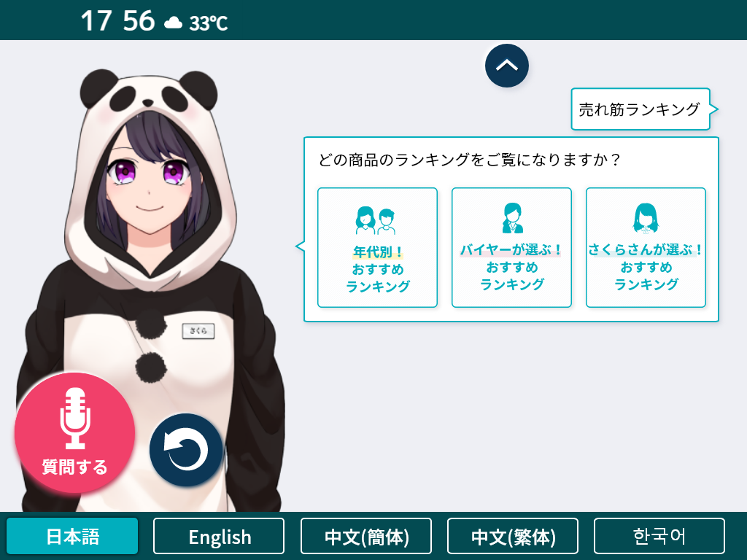Open さくらさんが選ぶ!おすすめランキング card
The width and height of the screenshot is (747, 560).
[x=646, y=248]
